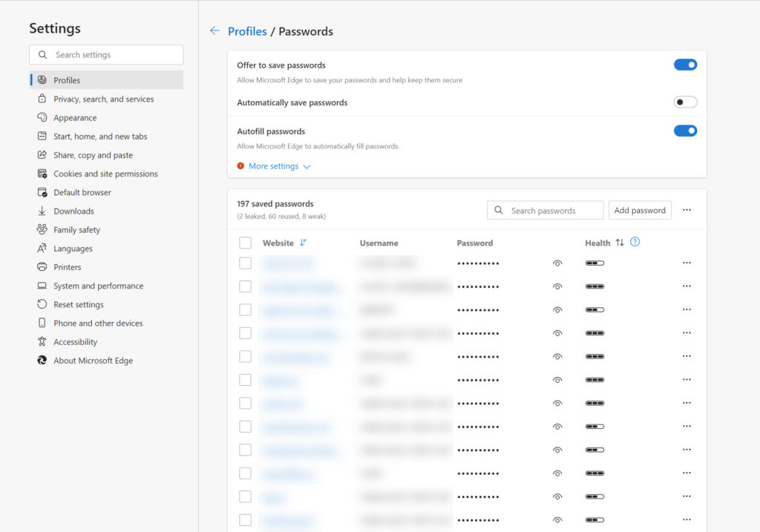760x532 pixels.
Task: Click the About Microsoft Edge logo icon
Action: [x=42, y=361]
